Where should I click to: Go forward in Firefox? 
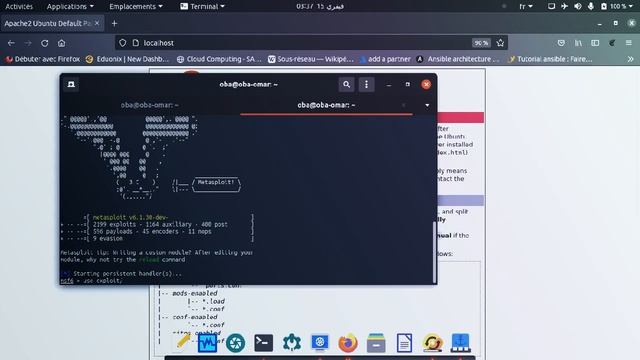tap(28, 43)
